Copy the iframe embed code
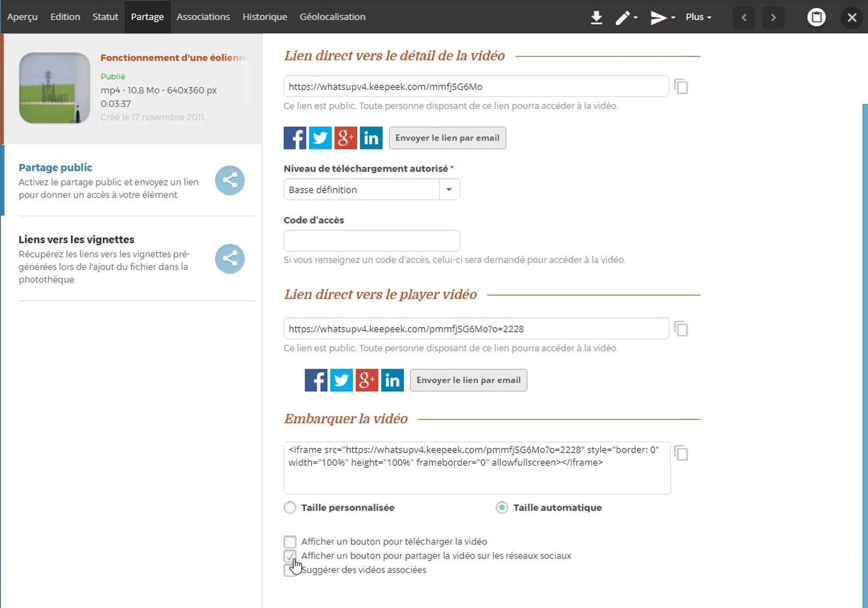 coord(681,453)
